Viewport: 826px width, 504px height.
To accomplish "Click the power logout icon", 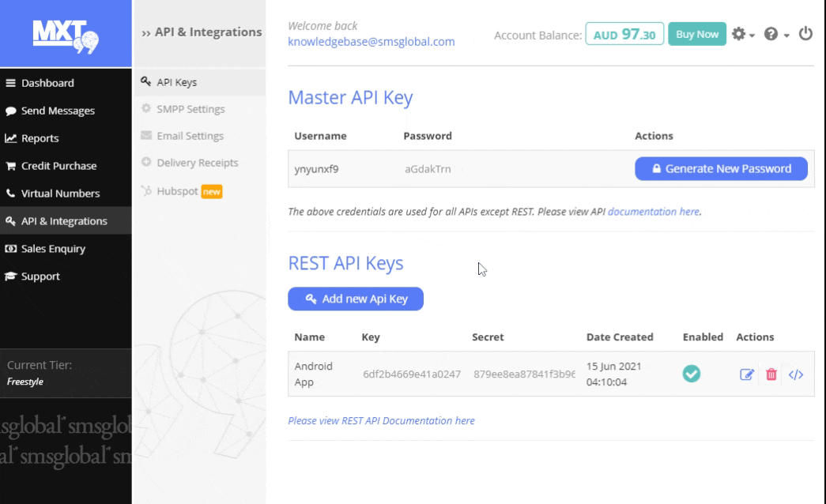I will click(805, 34).
